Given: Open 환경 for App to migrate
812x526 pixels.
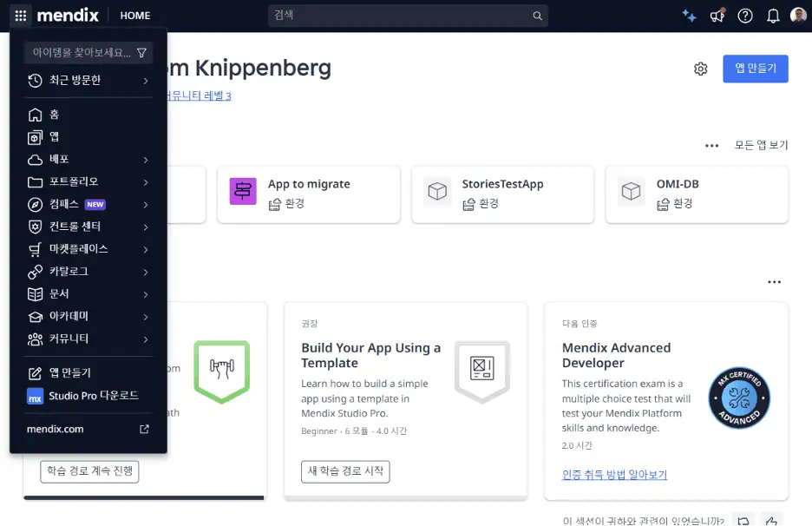Looking at the screenshot, I should tap(286, 204).
